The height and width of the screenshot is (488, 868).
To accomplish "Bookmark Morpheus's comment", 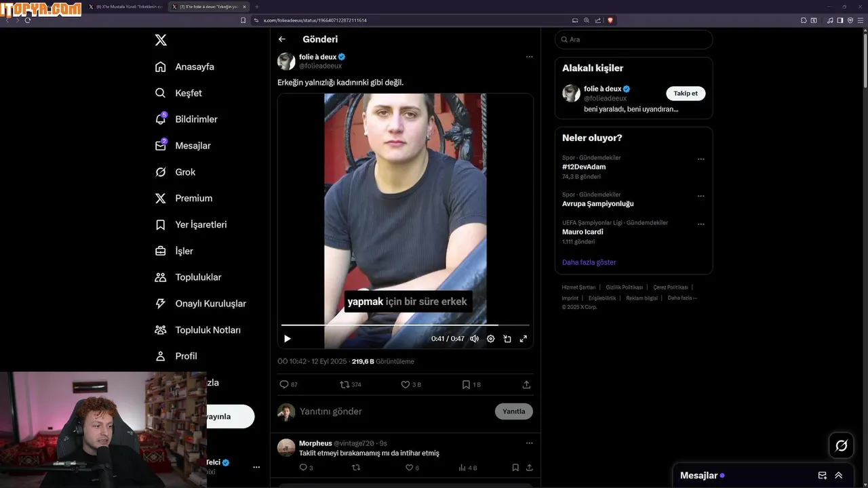I will pyautogui.click(x=515, y=468).
